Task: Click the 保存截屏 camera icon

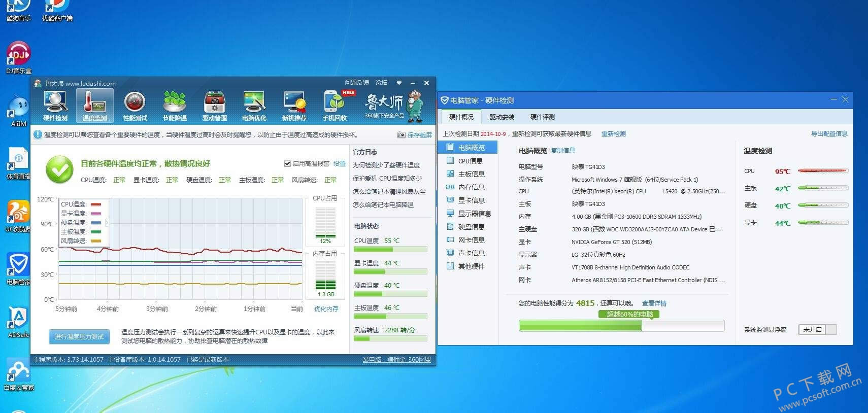Action: (402, 135)
